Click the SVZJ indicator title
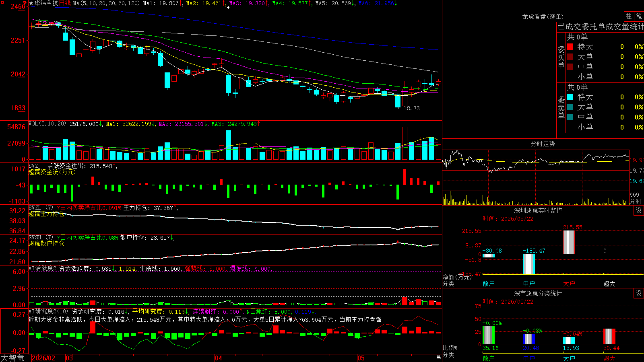The height and width of the screenshot is (362, 644). [35, 166]
